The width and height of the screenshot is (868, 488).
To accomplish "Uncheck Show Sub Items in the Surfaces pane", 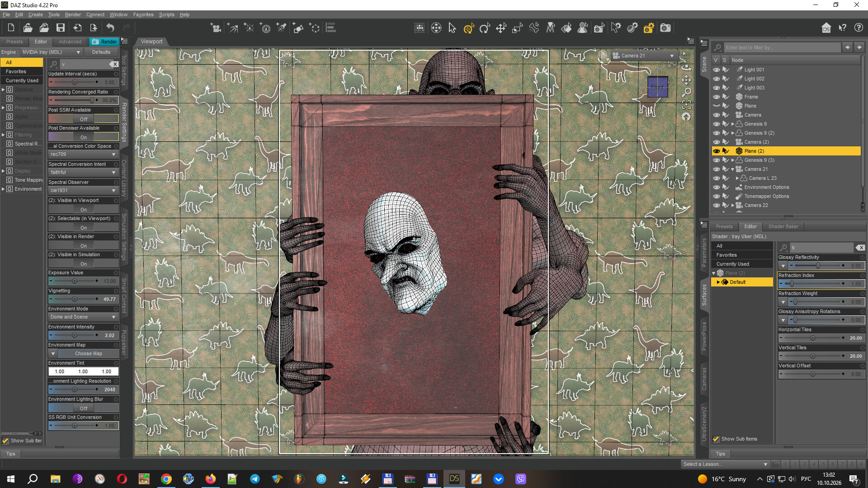I will pos(716,439).
